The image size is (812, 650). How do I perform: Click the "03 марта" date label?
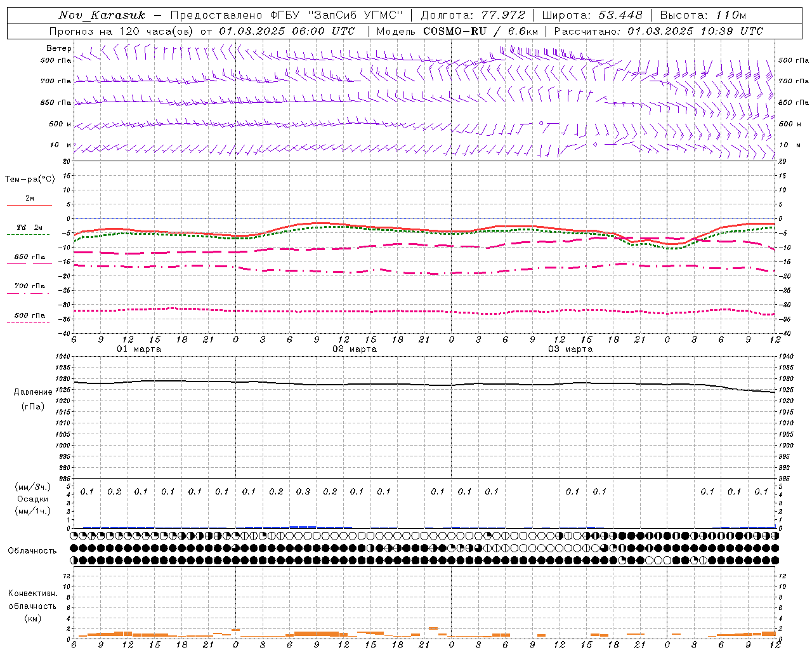pos(570,349)
